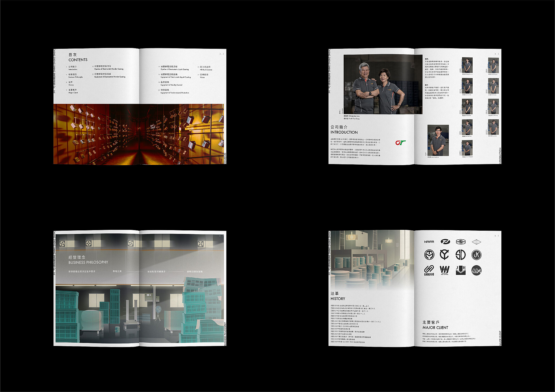Click the KAIFA client logo
The width and height of the screenshot is (555, 392).
pyautogui.click(x=429, y=242)
